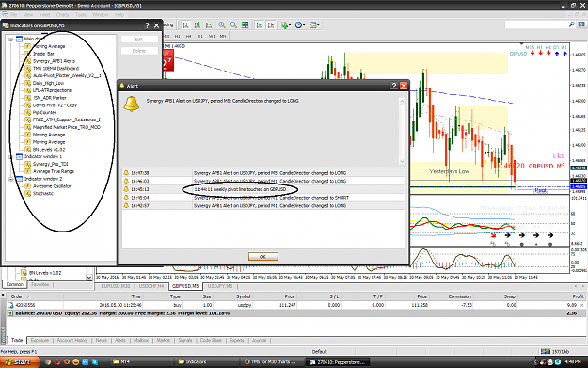The width and height of the screenshot is (588, 368).
Task: Switch to navigator Favorites tab
Action: [40, 285]
